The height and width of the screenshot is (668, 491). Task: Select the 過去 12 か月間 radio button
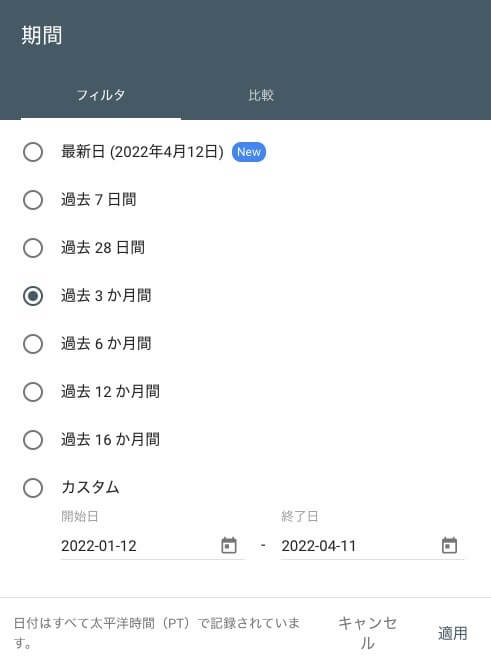coord(33,392)
